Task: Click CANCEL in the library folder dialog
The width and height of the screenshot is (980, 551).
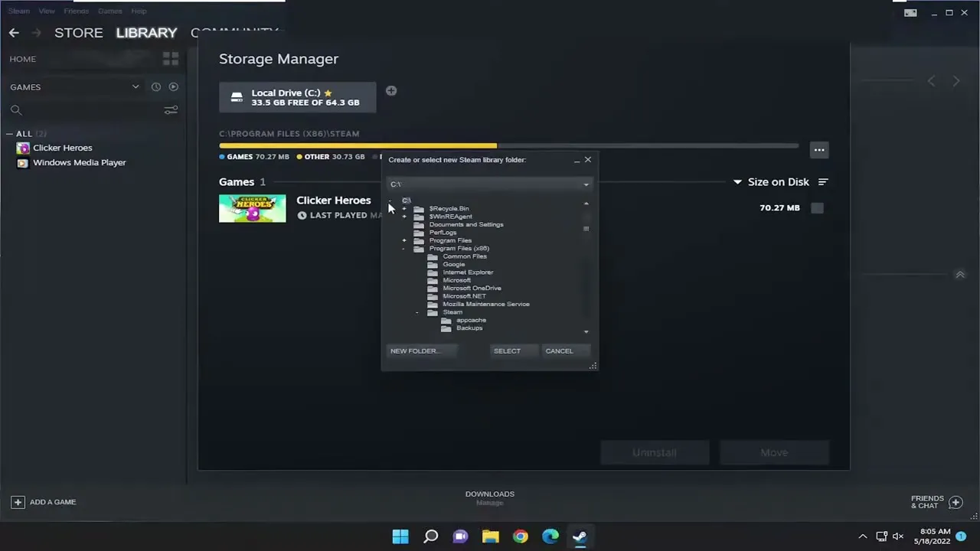Action: pos(559,350)
